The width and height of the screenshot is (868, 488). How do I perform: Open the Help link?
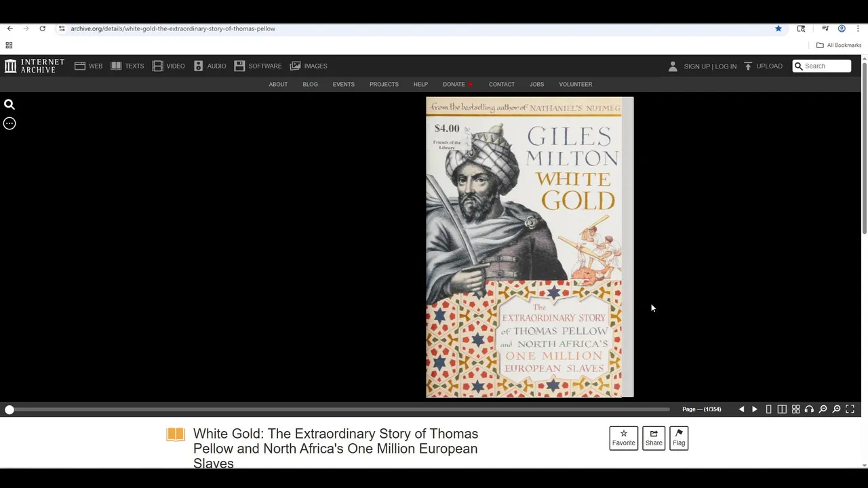(420, 84)
